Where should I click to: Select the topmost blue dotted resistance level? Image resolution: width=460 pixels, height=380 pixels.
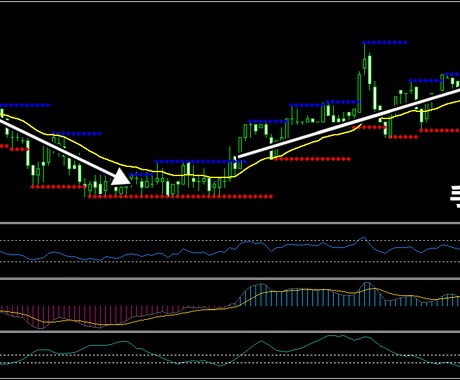coord(384,42)
